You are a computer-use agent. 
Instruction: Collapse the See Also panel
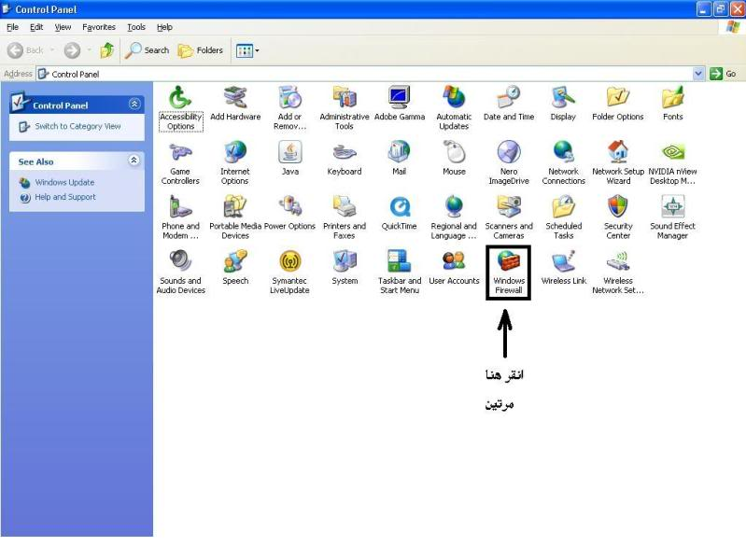click(134, 161)
